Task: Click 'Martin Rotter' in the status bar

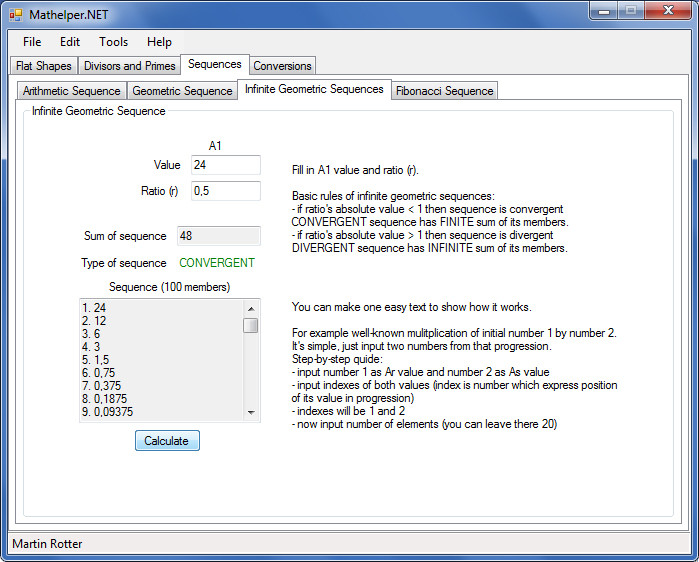Action: tap(47, 544)
